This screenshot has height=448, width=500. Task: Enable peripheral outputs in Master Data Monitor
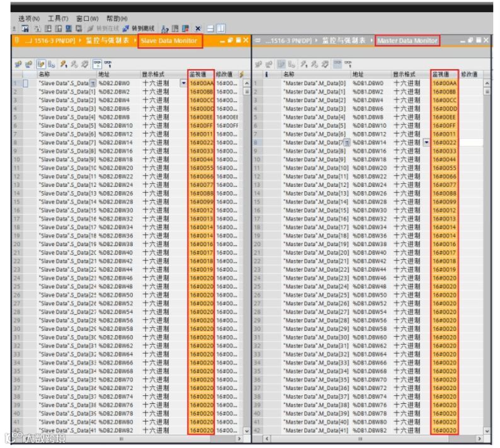[x=325, y=64]
